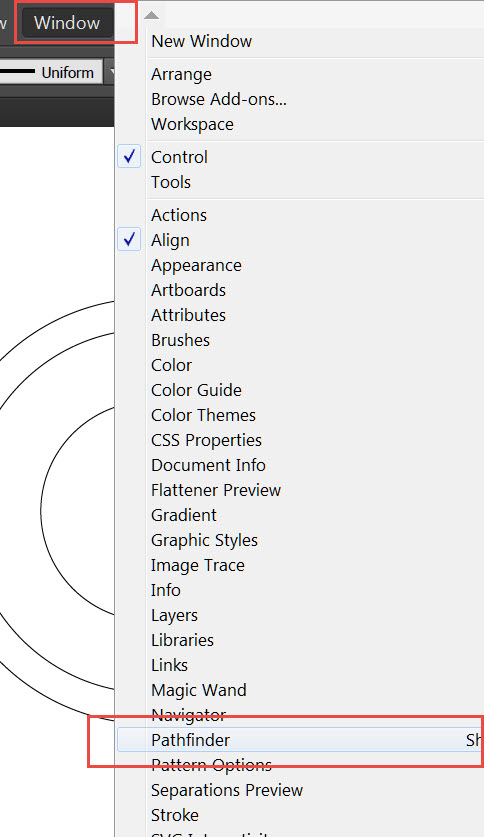
Task: Open the Appearance panel
Action: point(196,265)
